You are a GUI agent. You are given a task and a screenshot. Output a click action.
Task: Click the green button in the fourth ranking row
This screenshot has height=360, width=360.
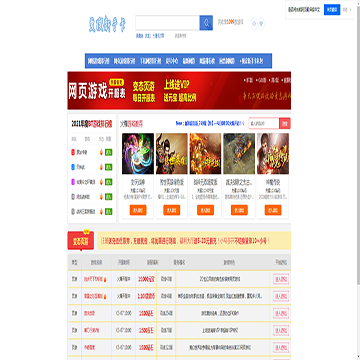click(x=109, y=197)
